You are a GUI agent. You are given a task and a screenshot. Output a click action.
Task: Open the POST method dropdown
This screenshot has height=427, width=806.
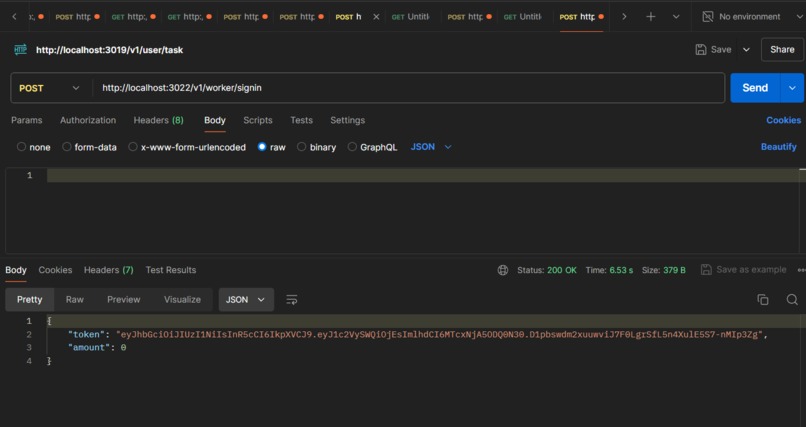pos(50,88)
